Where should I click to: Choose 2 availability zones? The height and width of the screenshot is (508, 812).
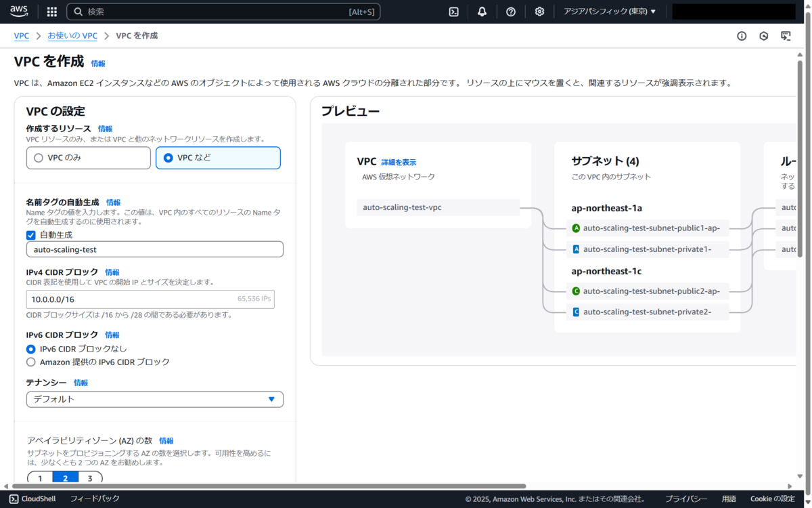(65, 478)
